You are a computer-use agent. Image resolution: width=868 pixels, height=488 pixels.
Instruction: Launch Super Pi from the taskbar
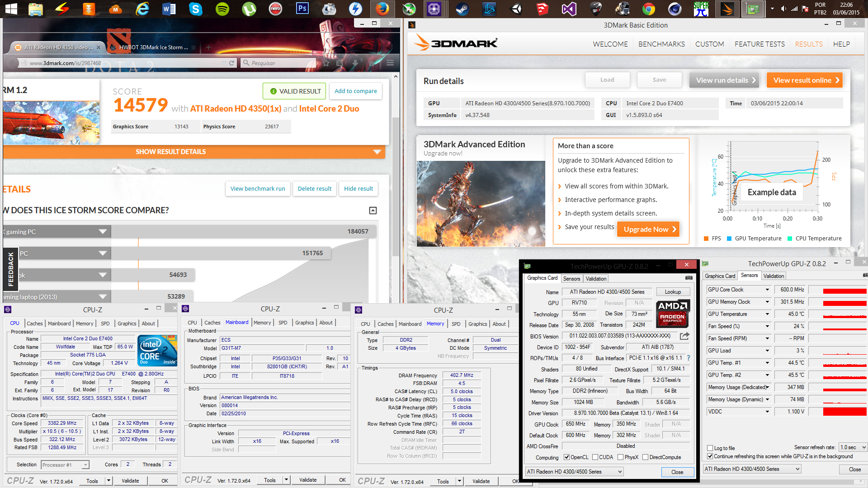(x=701, y=9)
